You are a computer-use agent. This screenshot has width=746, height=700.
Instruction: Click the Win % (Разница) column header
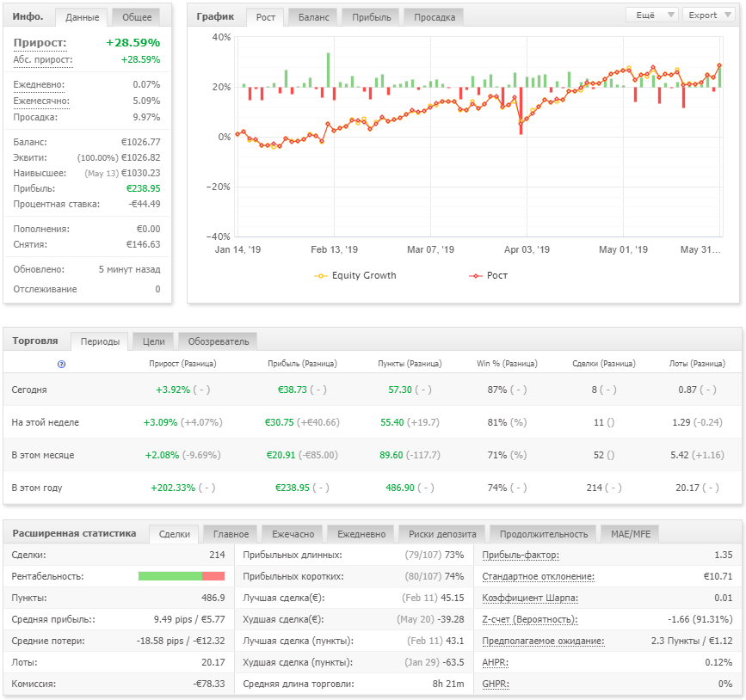click(x=507, y=364)
